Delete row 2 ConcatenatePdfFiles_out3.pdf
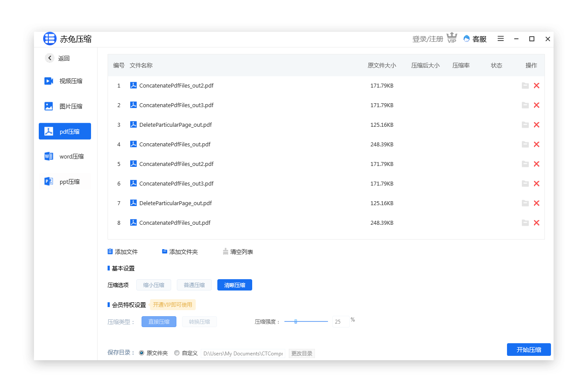Image resolution: width=588 pixels, height=392 pixels. [x=537, y=105]
